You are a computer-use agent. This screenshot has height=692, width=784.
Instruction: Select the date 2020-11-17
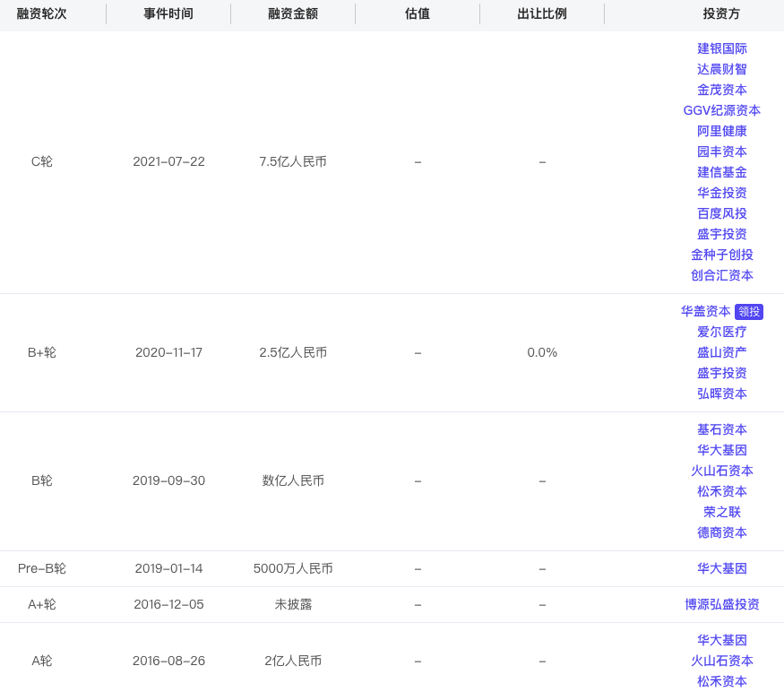(168, 353)
